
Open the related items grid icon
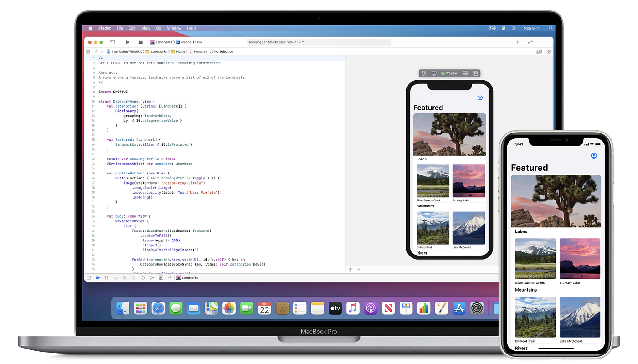pos(88,51)
